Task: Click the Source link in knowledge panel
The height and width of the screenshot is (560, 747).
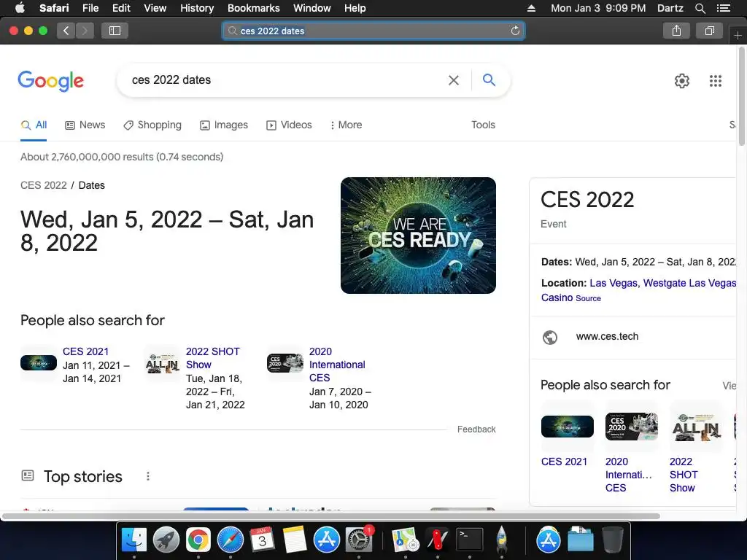Action: click(589, 298)
